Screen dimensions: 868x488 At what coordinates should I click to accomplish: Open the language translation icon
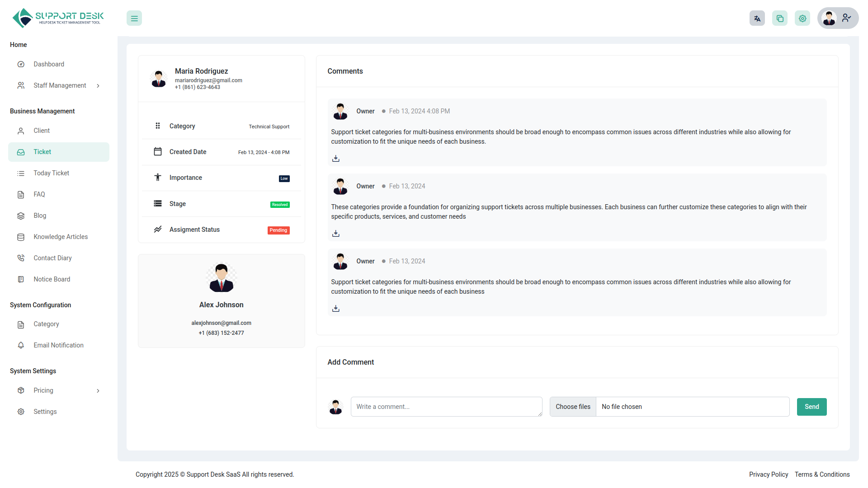pyautogui.click(x=757, y=18)
